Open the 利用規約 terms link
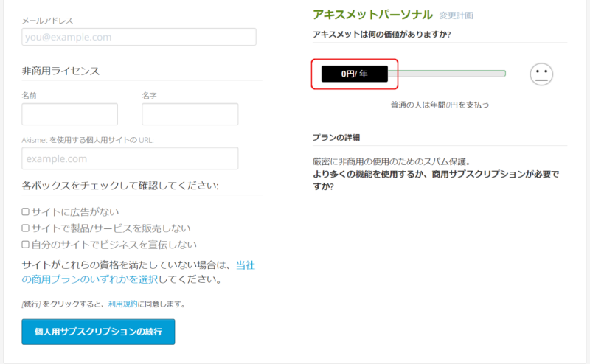 [122, 304]
